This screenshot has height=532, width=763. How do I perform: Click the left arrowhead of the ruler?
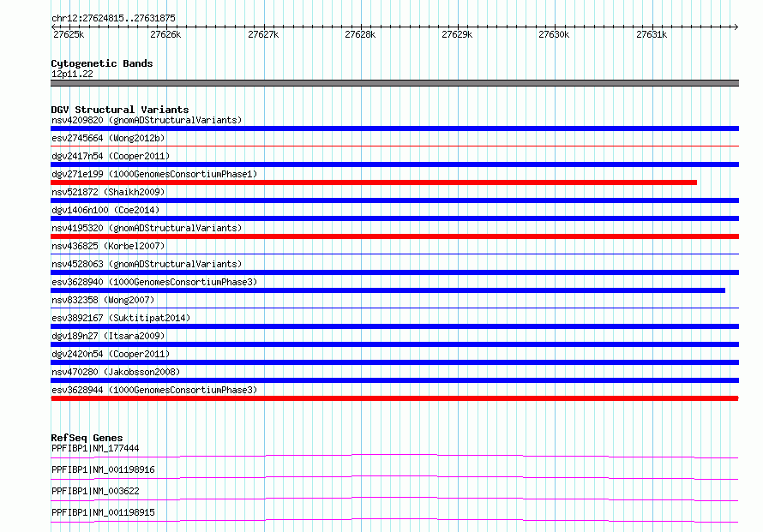pyautogui.click(x=53, y=27)
